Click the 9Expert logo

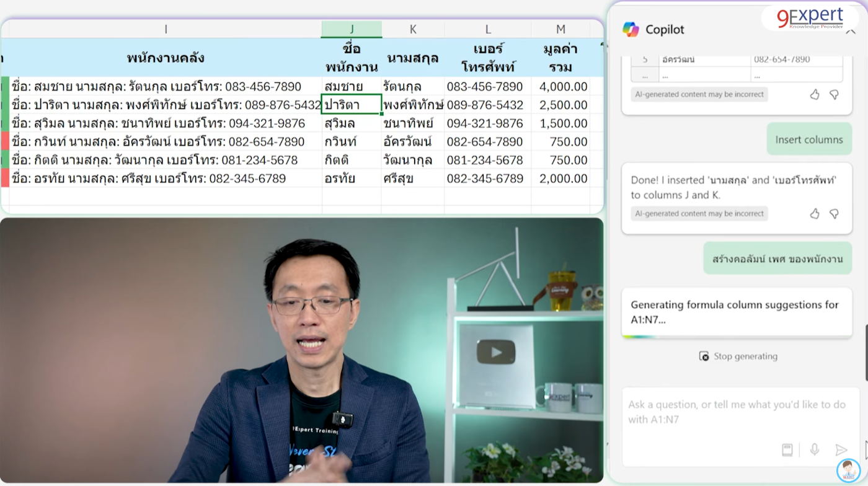pos(810,17)
